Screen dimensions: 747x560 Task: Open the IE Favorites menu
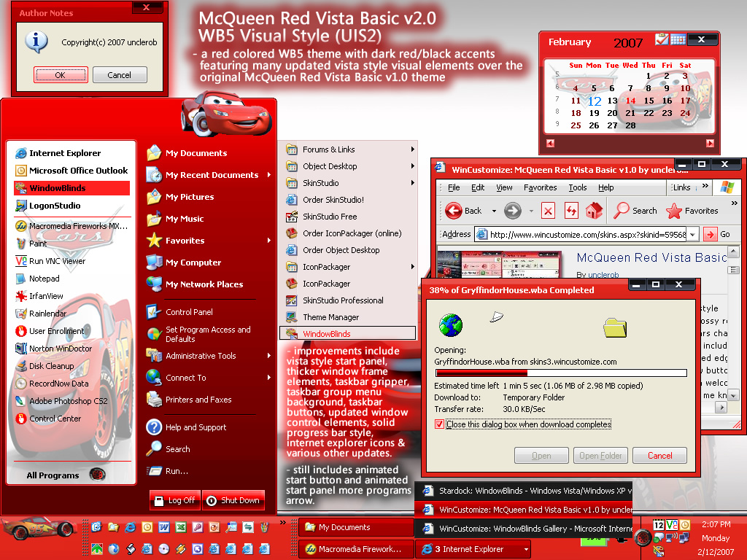[x=541, y=187]
